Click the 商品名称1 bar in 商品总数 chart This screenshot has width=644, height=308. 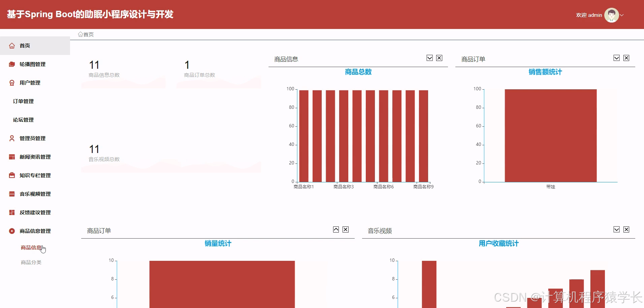coord(304,136)
